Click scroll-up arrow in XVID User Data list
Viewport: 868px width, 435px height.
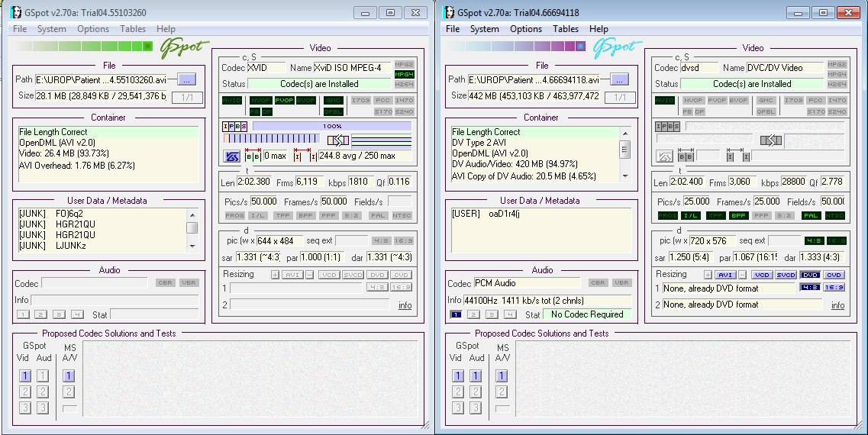coord(192,214)
